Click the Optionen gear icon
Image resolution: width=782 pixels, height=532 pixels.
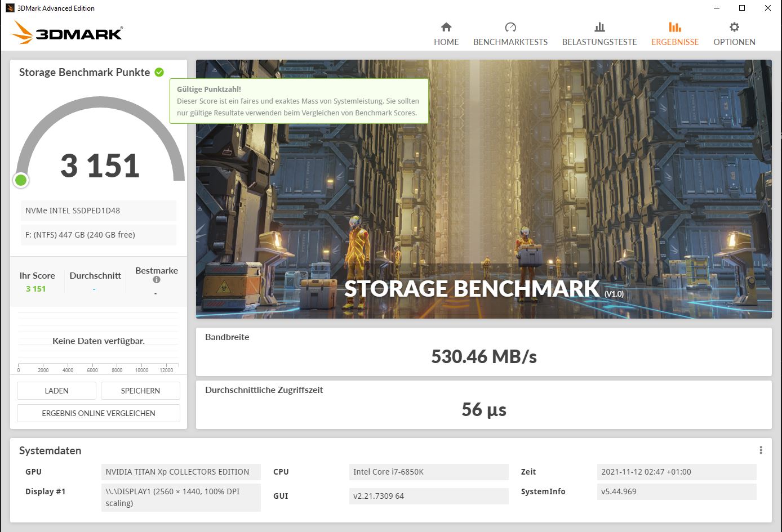(734, 27)
